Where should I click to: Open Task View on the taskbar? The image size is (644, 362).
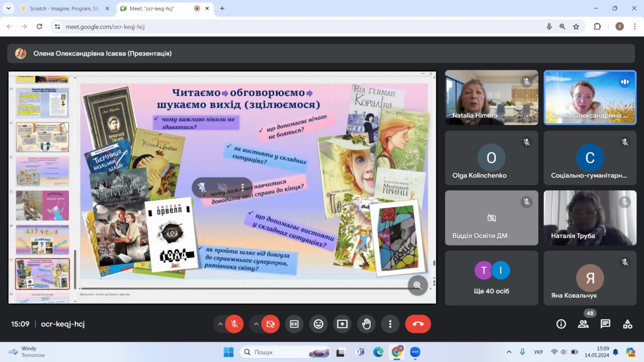(341, 352)
